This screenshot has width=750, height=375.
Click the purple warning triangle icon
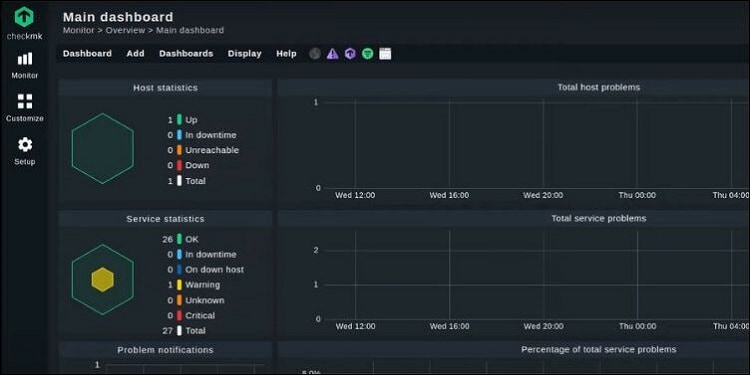tap(332, 54)
